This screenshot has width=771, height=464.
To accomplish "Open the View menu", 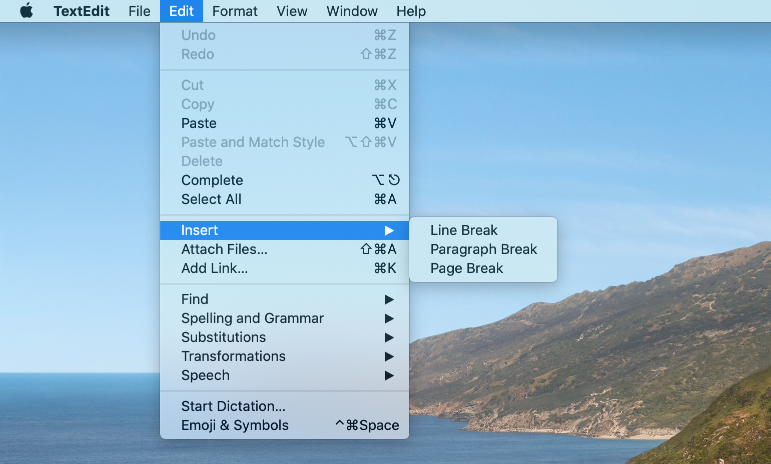I will [x=292, y=11].
